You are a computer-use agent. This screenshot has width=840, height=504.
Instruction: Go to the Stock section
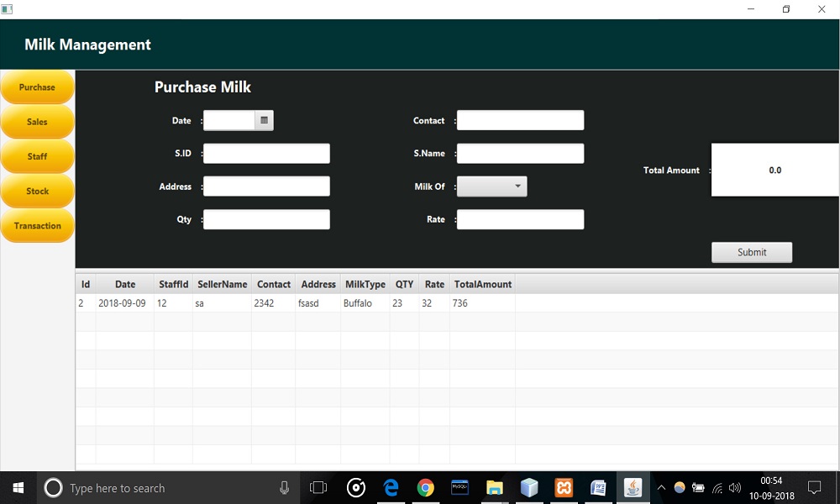point(37,192)
